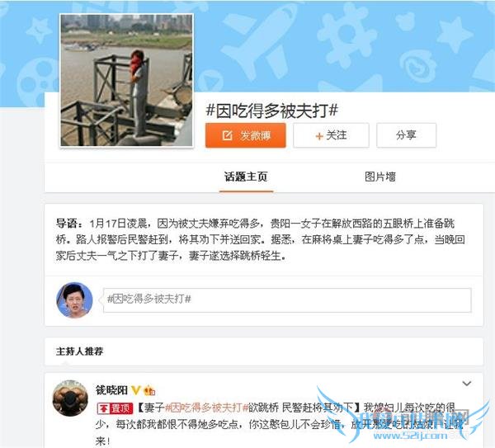Click the membership crown badge next to 钱晓阳

coord(149,390)
